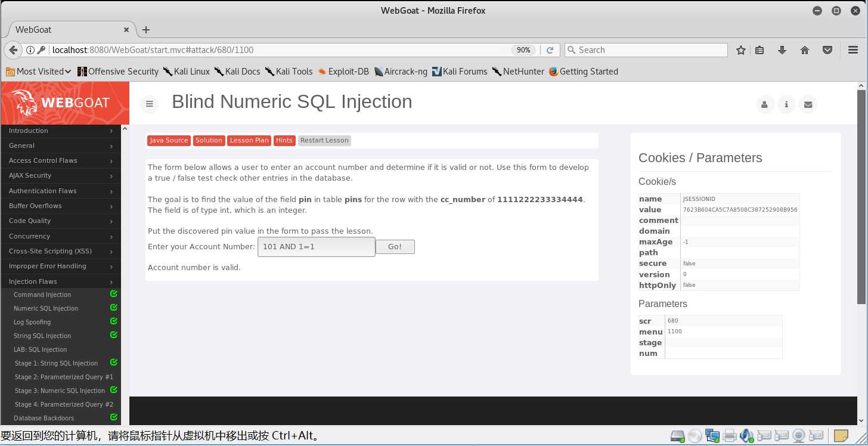Expand the Introduction menu section
The width and height of the screenshot is (868, 446).
click(x=60, y=131)
